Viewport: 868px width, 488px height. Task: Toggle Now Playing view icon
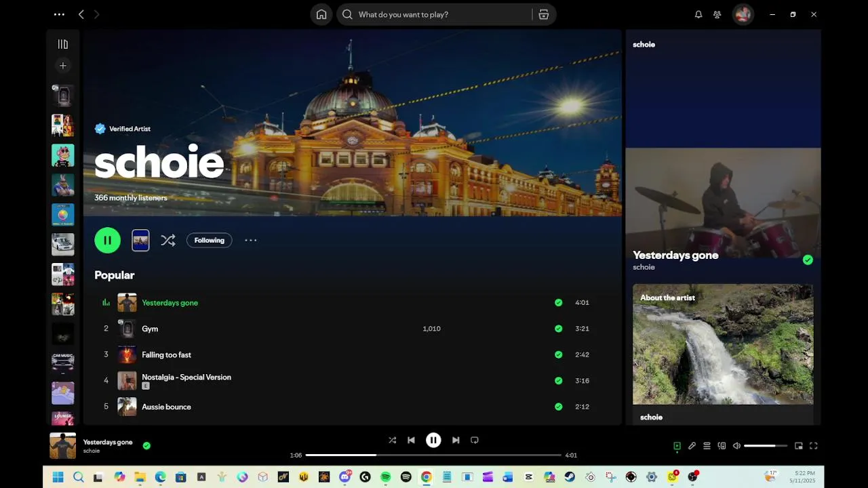tap(677, 445)
